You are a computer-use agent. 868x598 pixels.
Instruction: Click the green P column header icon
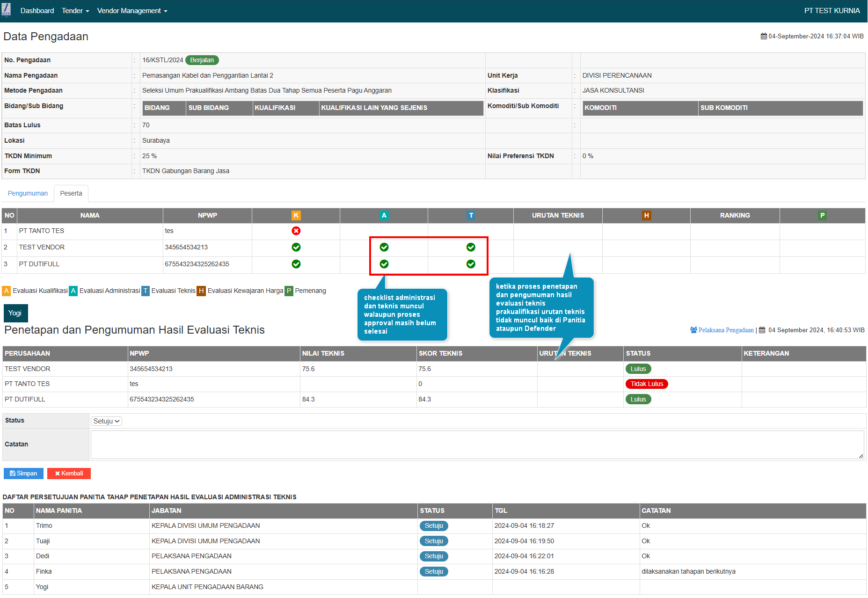coord(822,215)
